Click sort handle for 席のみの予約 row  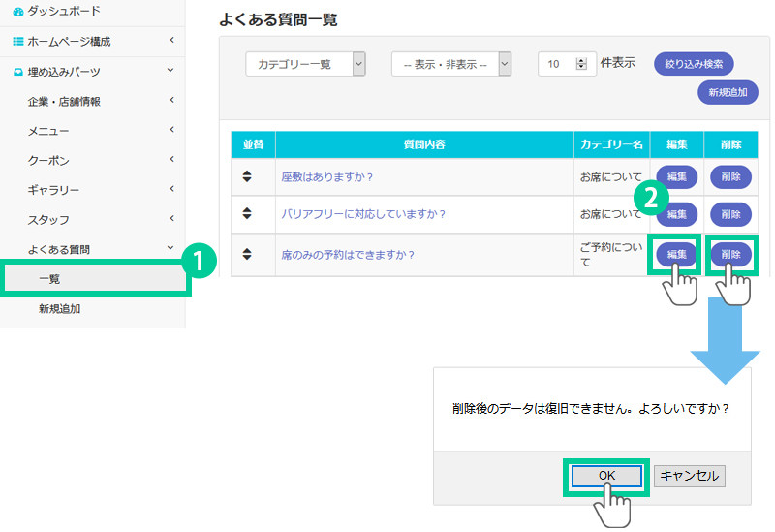pos(247,254)
